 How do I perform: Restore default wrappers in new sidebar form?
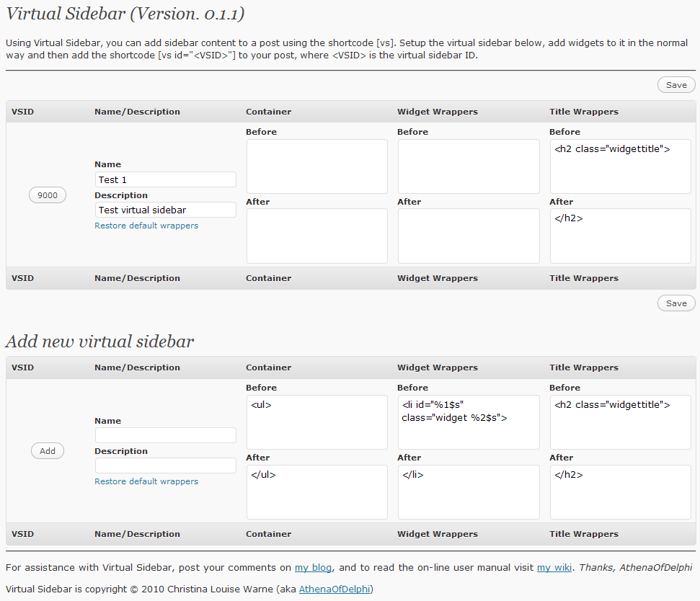click(x=146, y=481)
